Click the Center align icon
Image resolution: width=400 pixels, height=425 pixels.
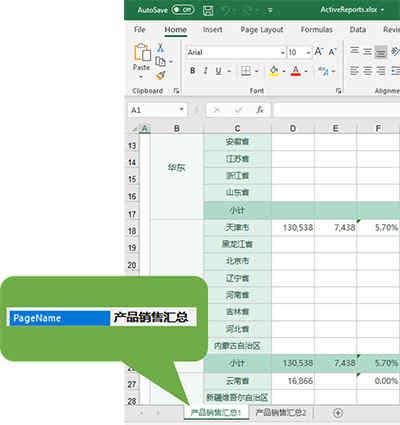point(368,71)
